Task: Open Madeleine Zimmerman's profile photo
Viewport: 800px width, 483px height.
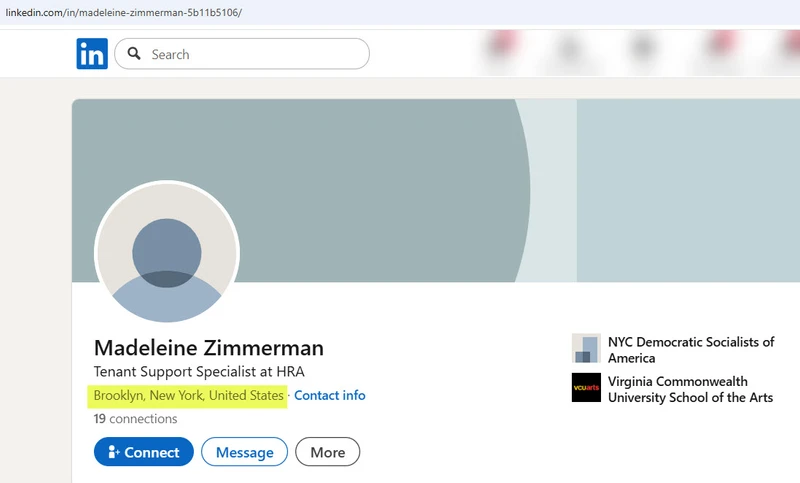Action: pos(167,252)
